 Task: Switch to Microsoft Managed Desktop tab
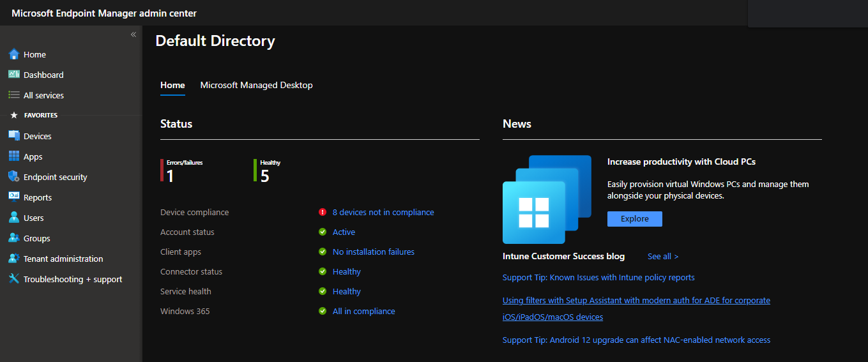click(256, 85)
